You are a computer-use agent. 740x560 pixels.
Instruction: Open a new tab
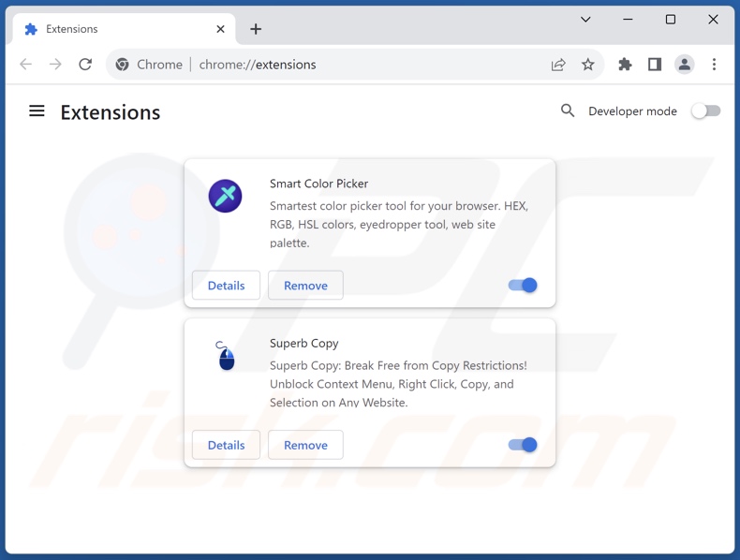[x=256, y=29]
